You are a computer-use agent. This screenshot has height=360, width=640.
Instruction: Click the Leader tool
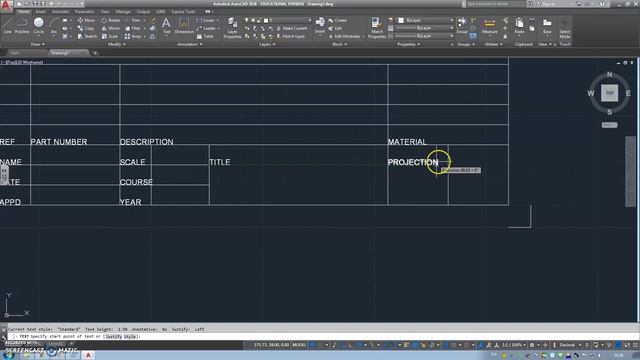pyautogui.click(x=206, y=28)
